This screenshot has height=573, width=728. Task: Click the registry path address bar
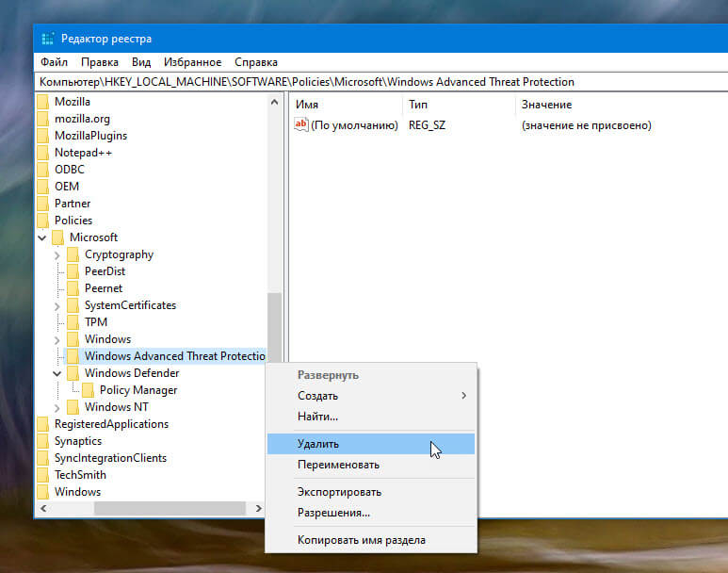coord(381,82)
